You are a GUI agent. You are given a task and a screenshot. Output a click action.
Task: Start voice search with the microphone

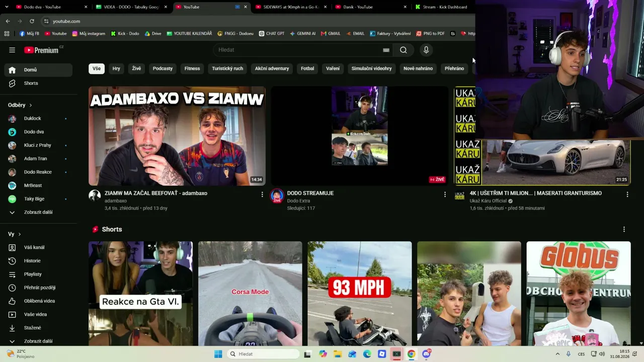tap(426, 50)
